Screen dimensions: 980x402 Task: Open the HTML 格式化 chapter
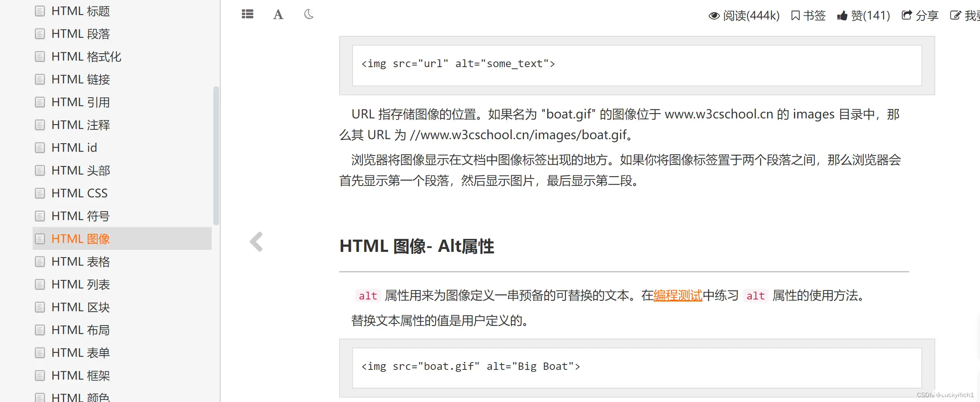(86, 57)
